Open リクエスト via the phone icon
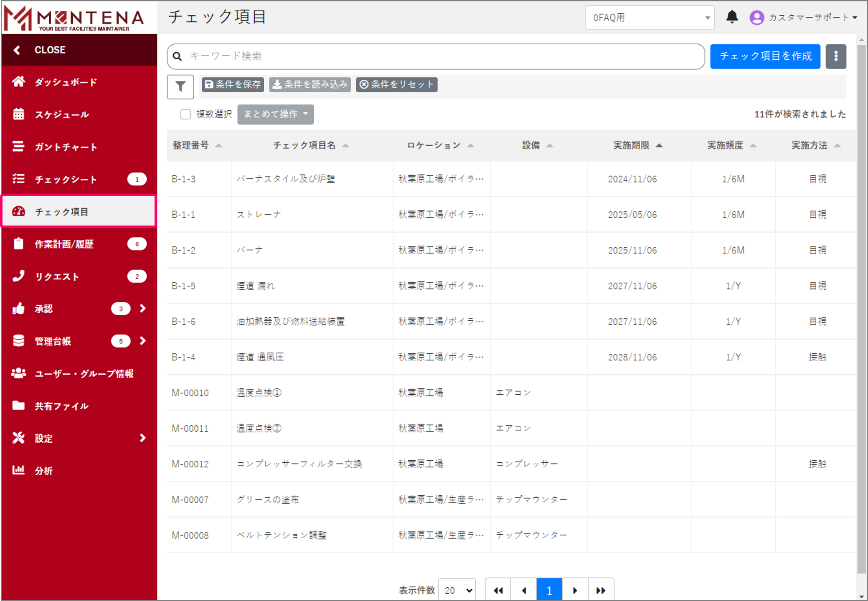This screenshot has height=601, width=868. 19,276
